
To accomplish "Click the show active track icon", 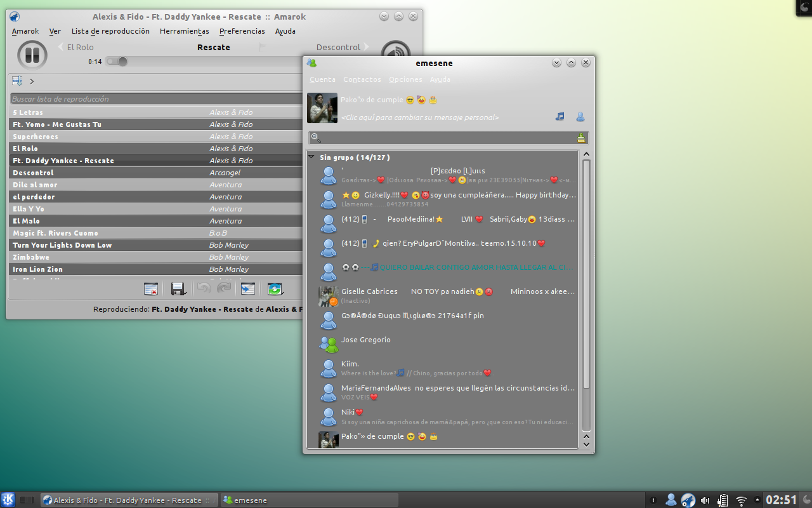I will pyautogui.click(x=247, y=289).
